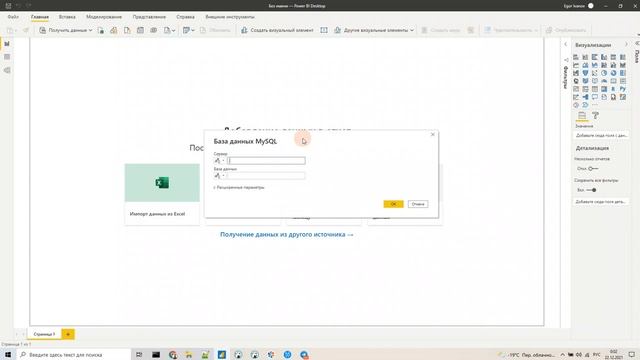
Task: Open the Model view in left sidebar
Action: (x=7, y=70)
